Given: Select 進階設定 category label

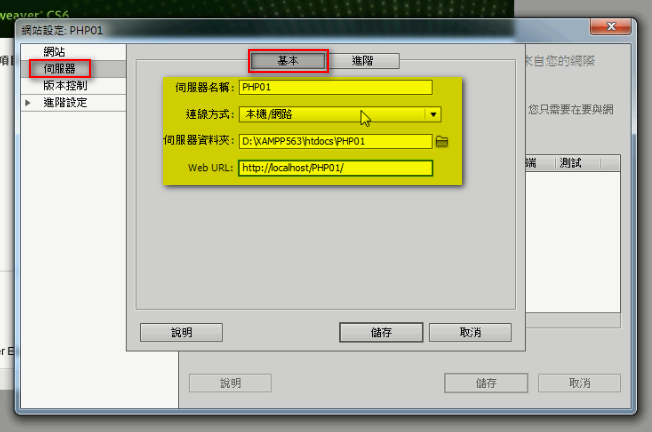Looking at the screenshot, I should tap(65, 102).
